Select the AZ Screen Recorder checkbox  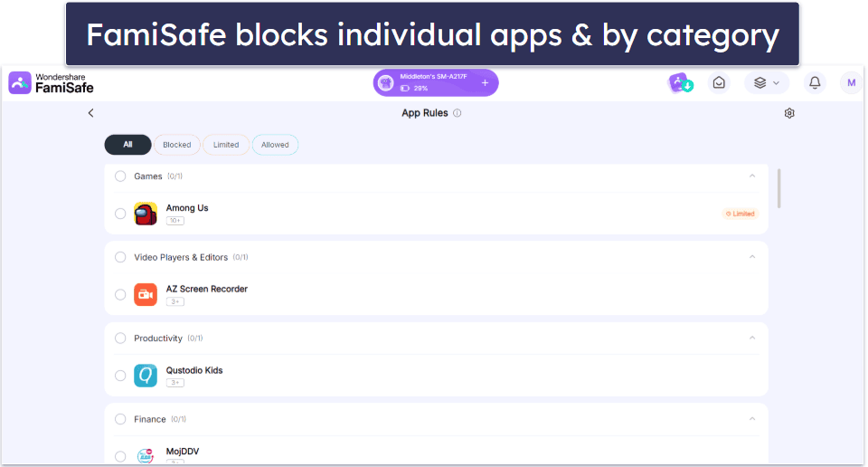[120, 295]
